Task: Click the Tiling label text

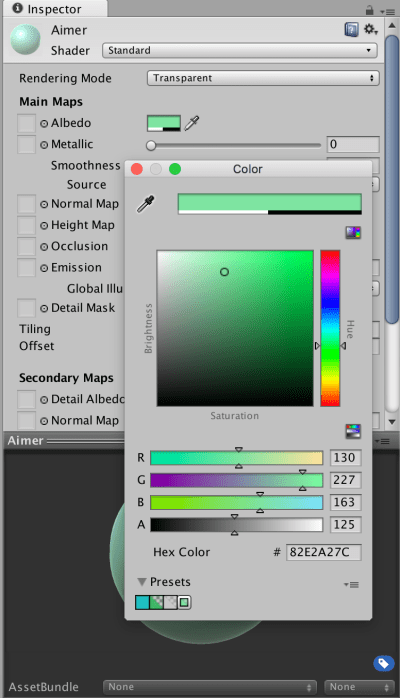Action: (35, 329)
